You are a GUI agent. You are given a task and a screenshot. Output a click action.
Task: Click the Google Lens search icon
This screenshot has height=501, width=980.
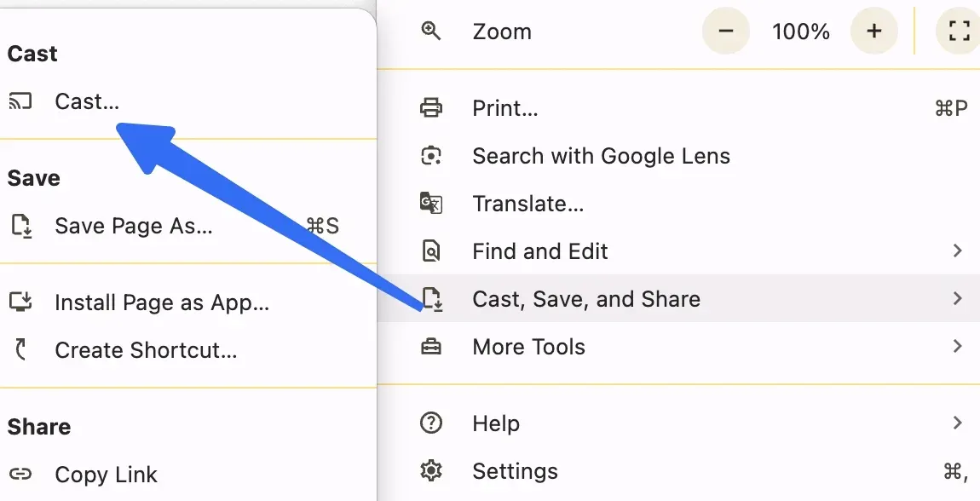(431, 156)
